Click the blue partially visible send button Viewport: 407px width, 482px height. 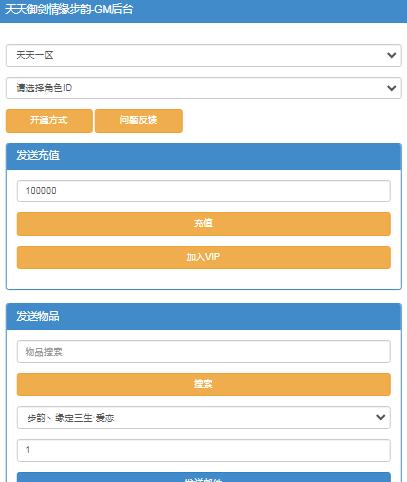click(203, 477)
